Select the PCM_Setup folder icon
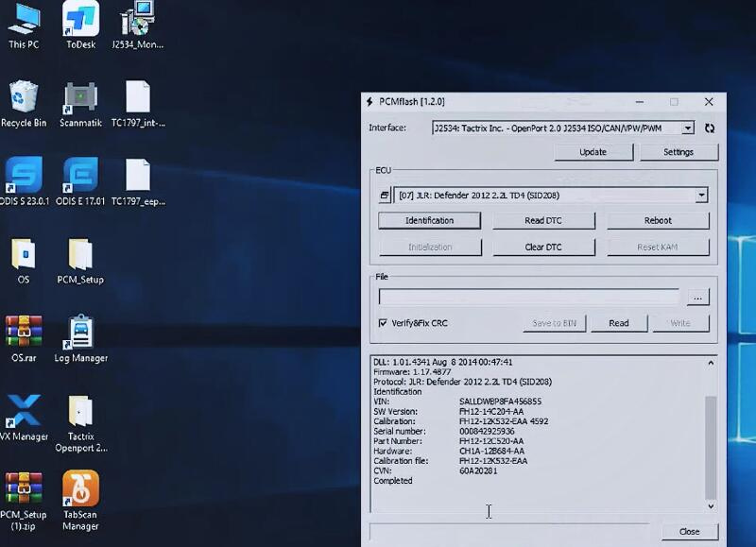Viewport: 756px width, 547px height. (x=80, y=260)
